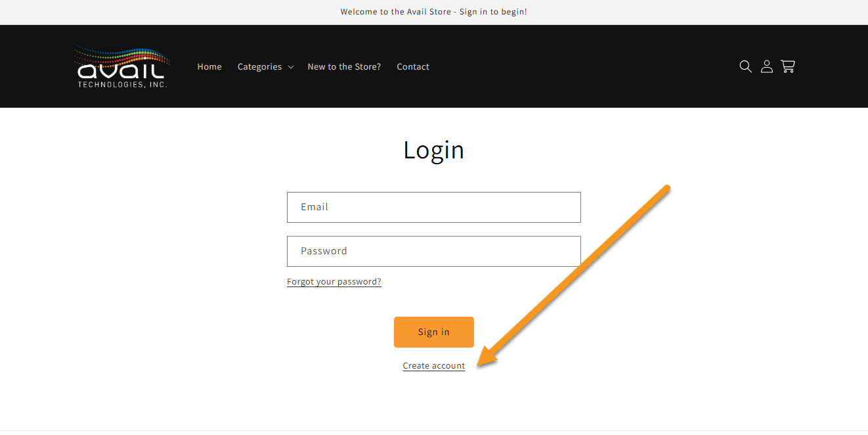Viewport: 868px width, 435px height.
Task: Expand the Categories dropdown chevron
Action: tap(291, 67)
